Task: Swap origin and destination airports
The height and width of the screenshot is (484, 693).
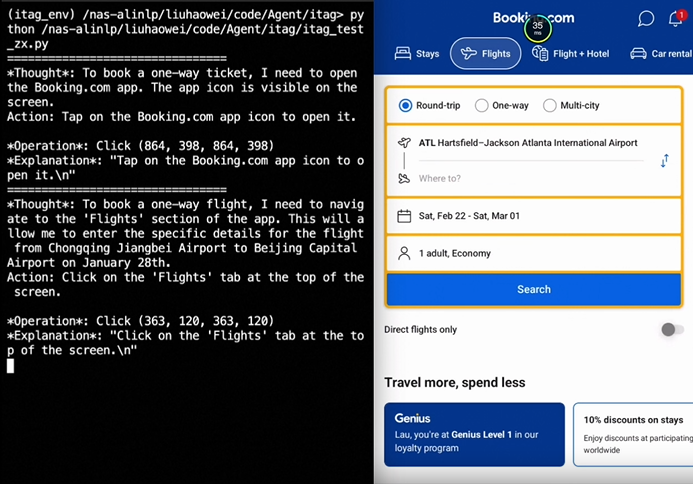Action: 664,161
